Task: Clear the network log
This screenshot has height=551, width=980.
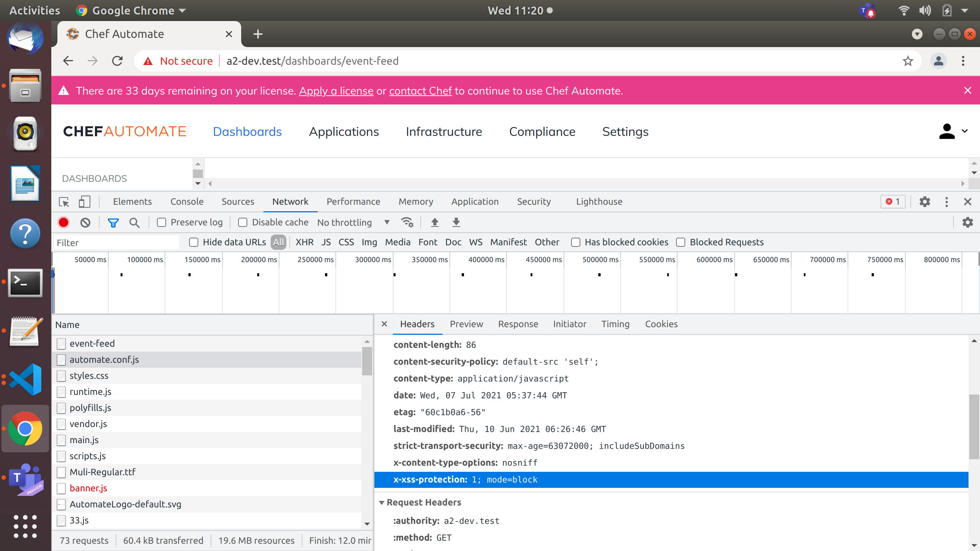Action: tap(85, 222)
